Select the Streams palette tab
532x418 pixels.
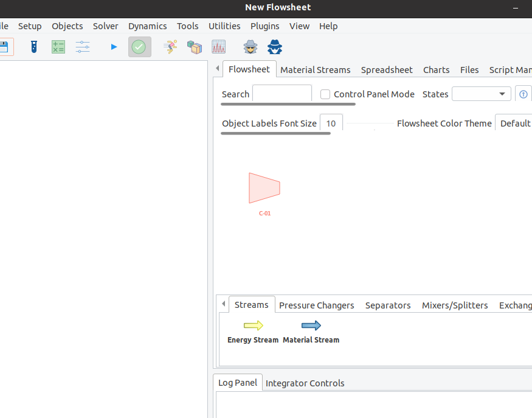coord(252,305)
